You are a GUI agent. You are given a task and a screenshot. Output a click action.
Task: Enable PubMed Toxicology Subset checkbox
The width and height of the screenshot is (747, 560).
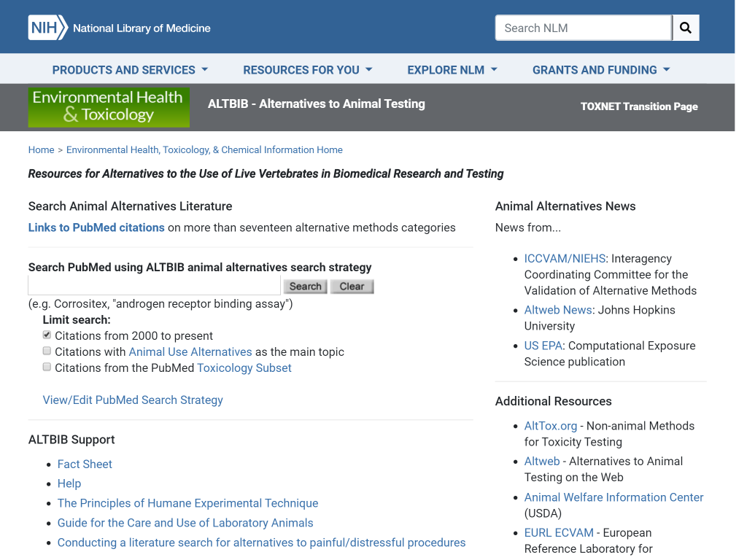click(x=47, y=367)
